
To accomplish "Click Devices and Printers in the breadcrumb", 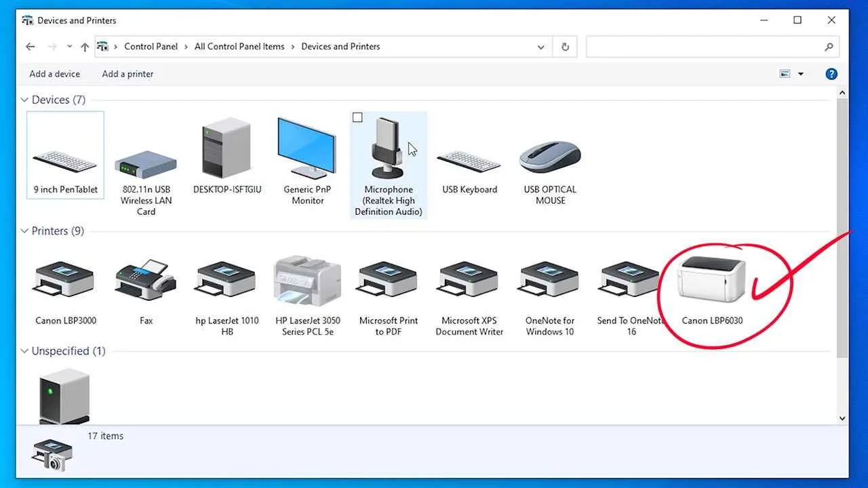I will pos(340,47).
